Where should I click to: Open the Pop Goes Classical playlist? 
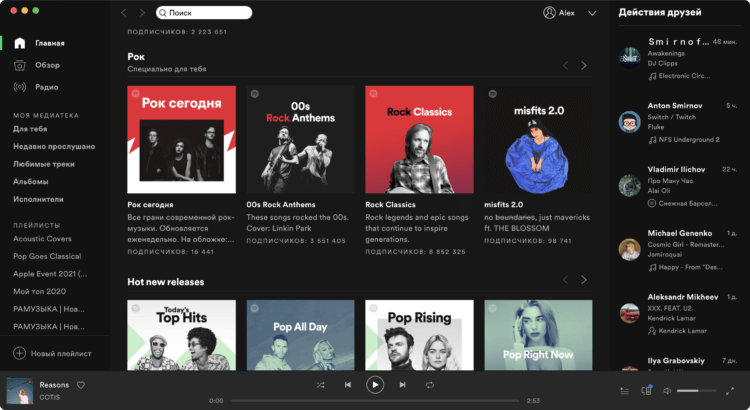47,256
